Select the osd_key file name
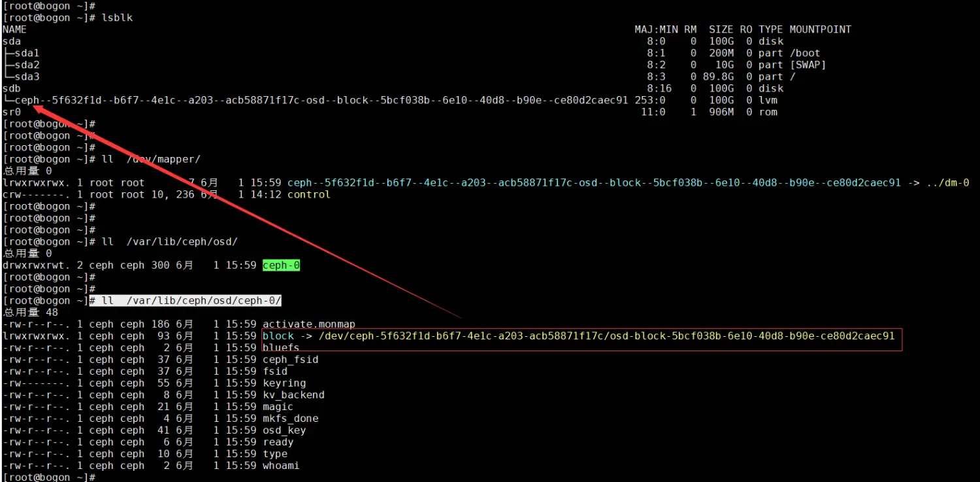Screen dimensions: 980x482 pyautogui.click(x=284, y=430)
